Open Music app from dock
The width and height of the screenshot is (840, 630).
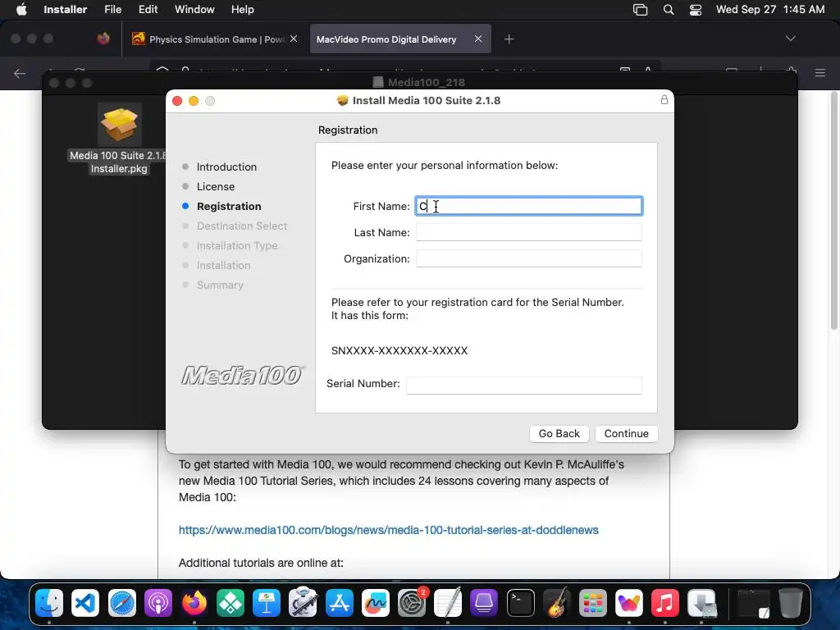pyautogui.click(x=665, y=603)
